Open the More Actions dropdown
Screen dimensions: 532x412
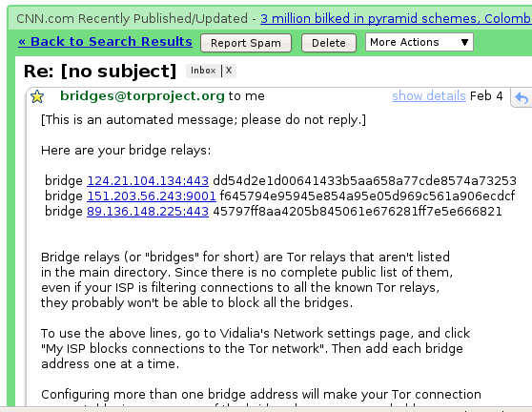coord(419,42)
